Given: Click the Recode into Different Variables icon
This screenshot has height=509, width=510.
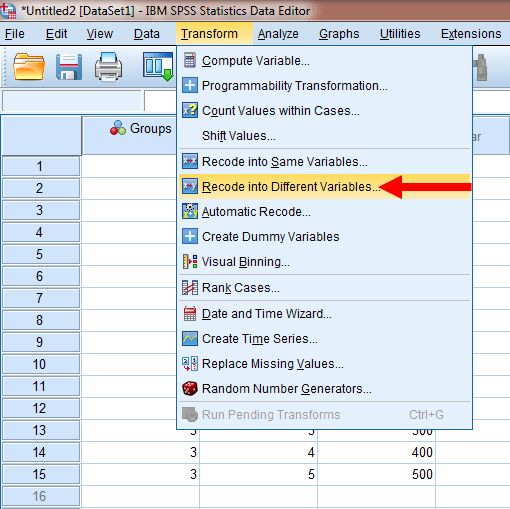Looking at the screenshot, I should pos(190,186).
